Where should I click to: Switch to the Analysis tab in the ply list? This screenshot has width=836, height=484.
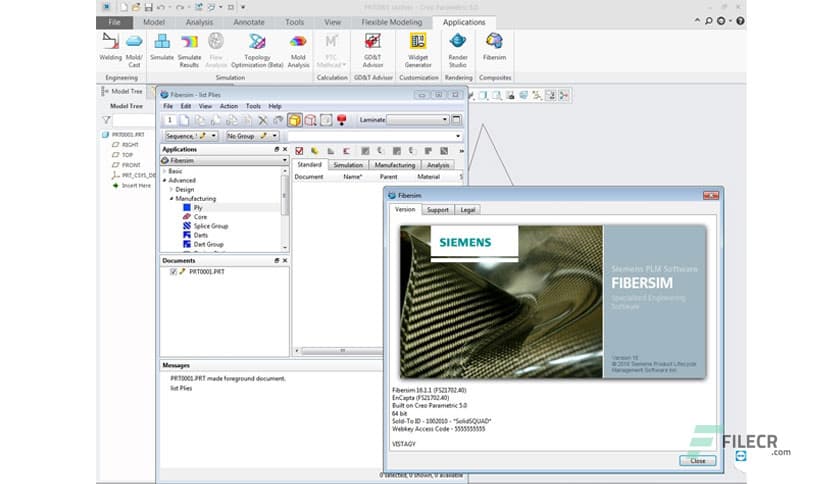coord(438,165)
